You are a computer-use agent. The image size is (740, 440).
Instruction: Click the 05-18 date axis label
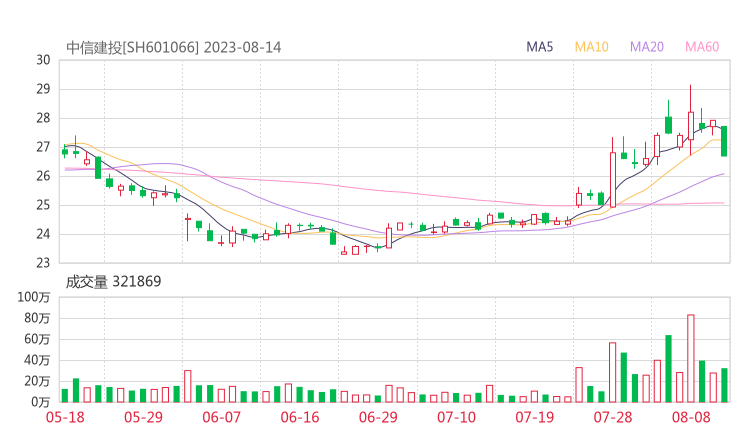[x=65, y=417]
